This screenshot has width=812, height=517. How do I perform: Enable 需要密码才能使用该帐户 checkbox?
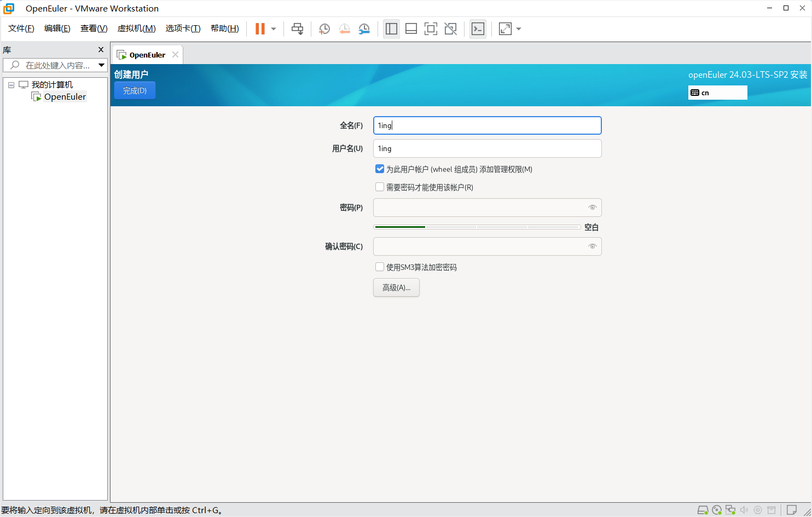tap(380, 187)
